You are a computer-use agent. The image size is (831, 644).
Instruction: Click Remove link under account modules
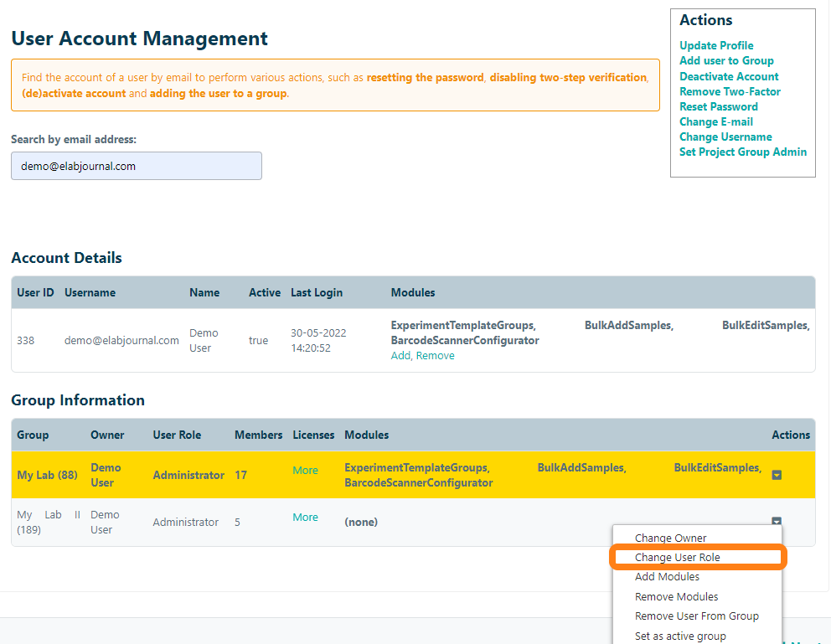click(436, 356)
